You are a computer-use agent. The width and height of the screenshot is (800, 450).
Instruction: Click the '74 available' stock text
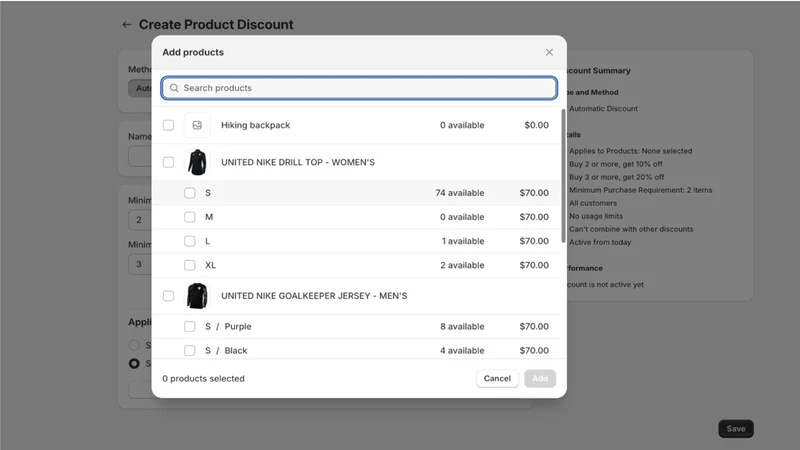[x=460, y=193]
